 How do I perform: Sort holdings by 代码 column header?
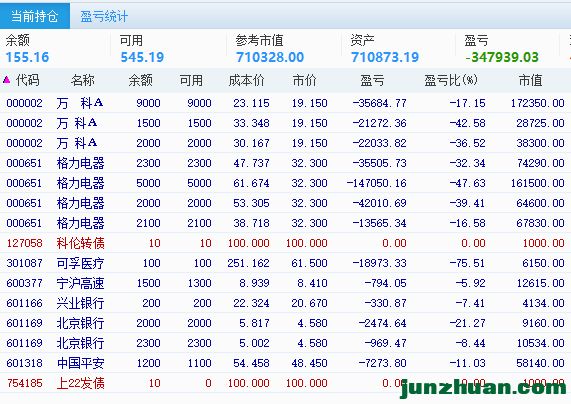click(27, 80)
